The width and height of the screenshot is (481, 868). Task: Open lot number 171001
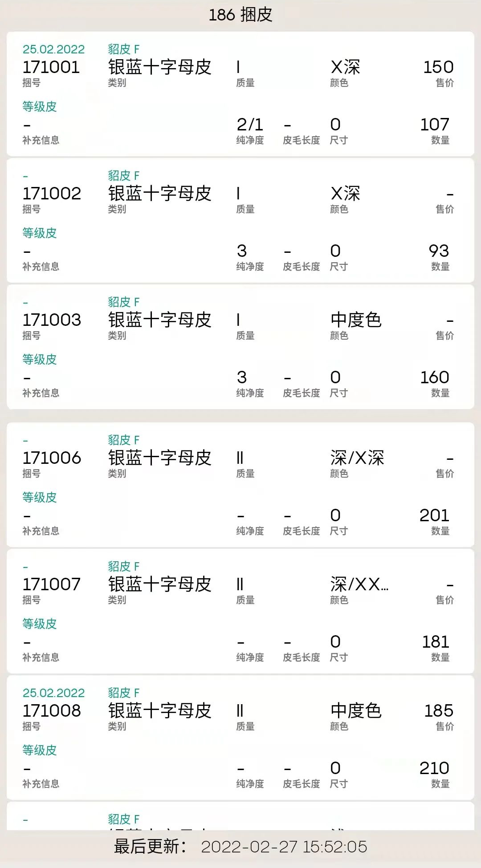coord(51,67)
